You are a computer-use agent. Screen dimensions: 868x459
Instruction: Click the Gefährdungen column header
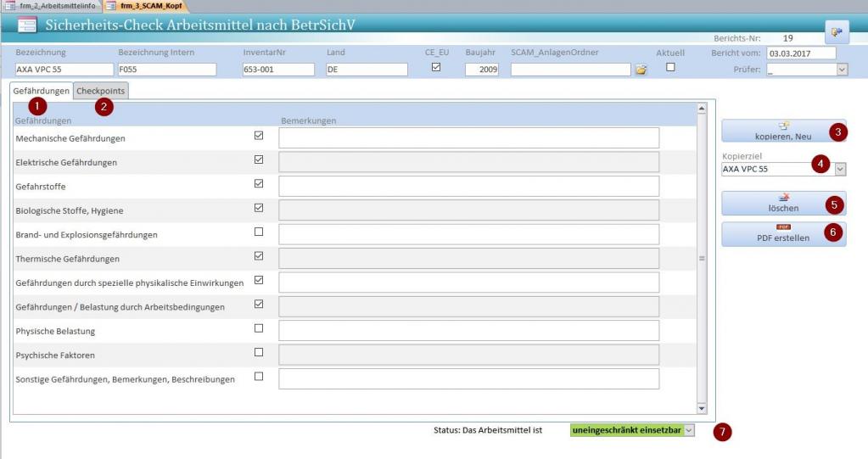pyautogui.click(x=43, y=120)
